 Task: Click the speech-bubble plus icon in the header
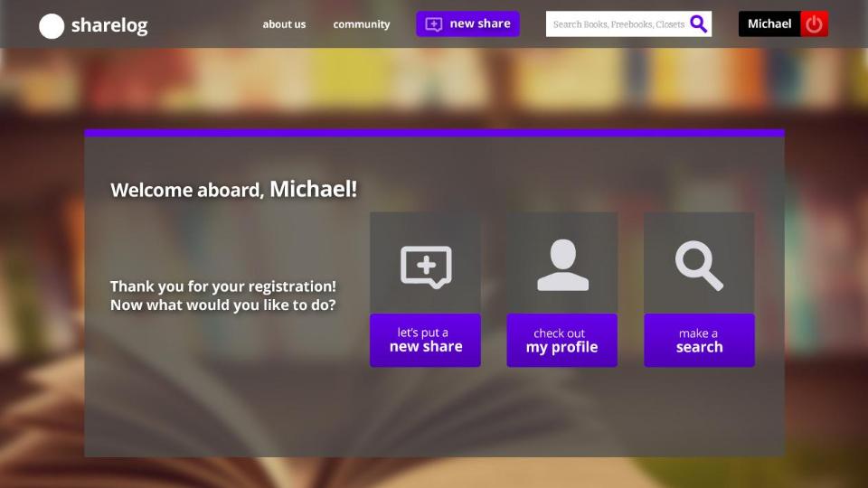[434, 24]
